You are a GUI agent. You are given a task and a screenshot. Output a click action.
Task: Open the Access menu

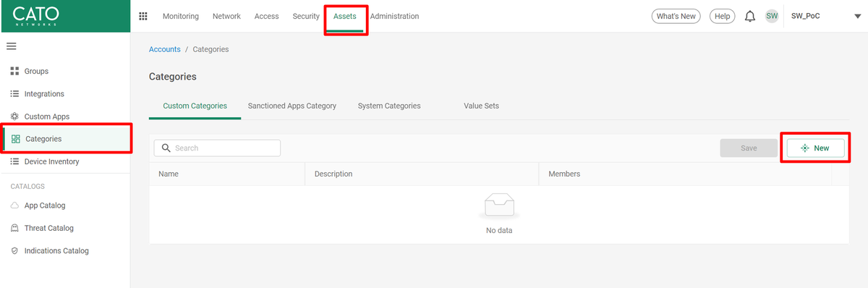tap(267, 16)
